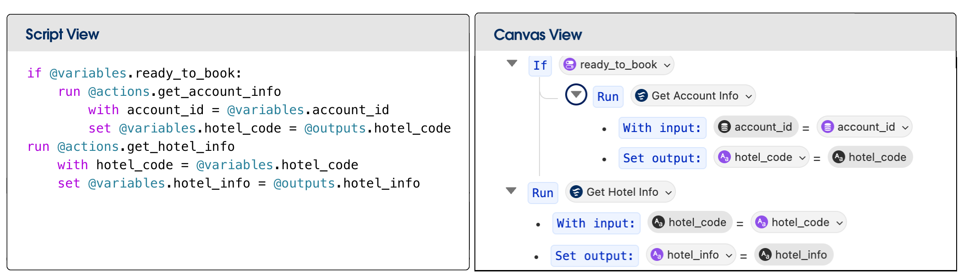Image resolution: width=980 pixels, height=276 pixels.
Task: Click the purple text icon on the hotel_code output variable
Action: (x=724, y=157)
